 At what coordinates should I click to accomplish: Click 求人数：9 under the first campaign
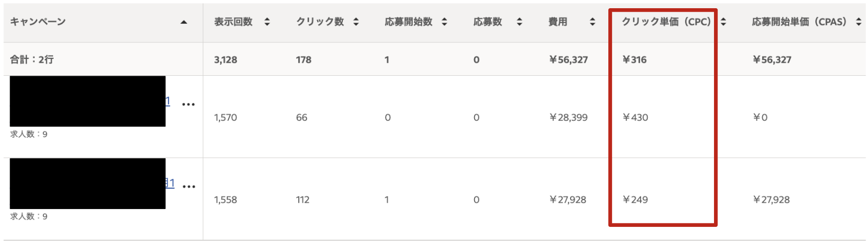coord(29,134)
